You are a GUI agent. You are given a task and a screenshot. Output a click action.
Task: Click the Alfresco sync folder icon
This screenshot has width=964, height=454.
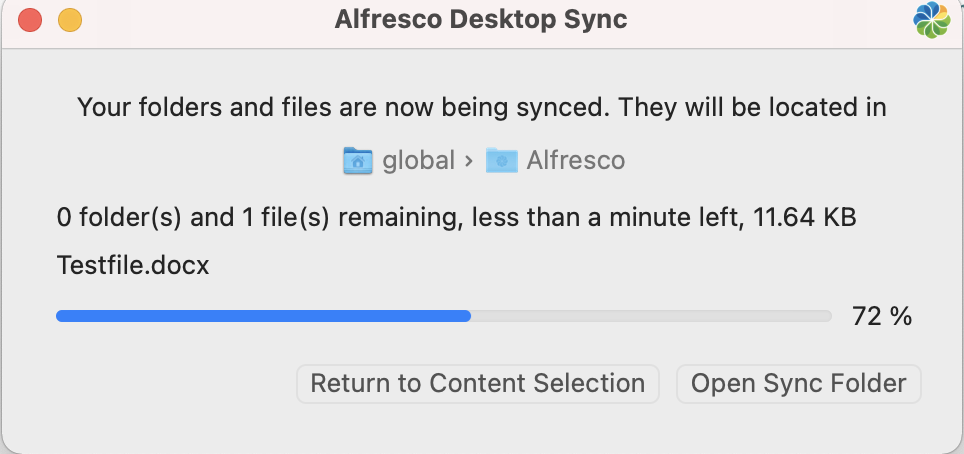501,160
